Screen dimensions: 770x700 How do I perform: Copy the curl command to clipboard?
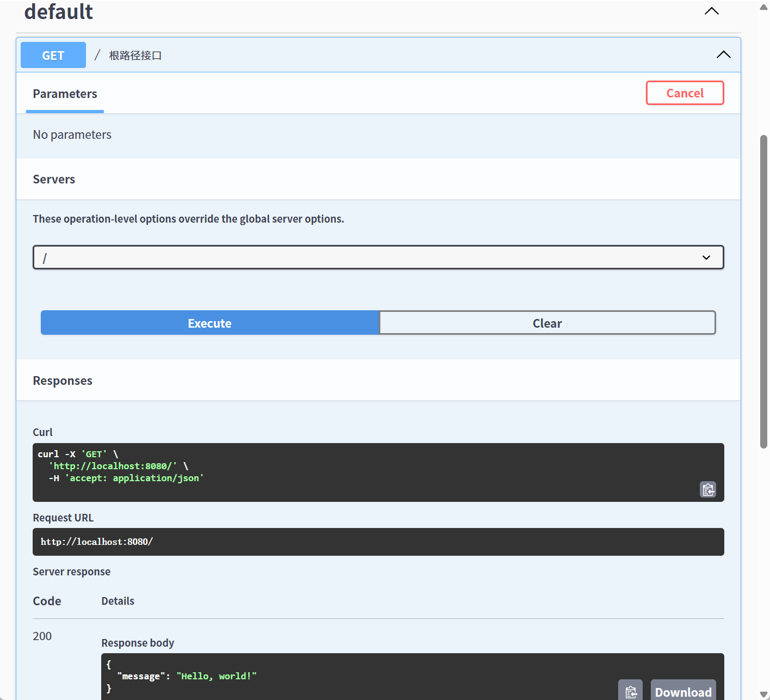[x=707, y=490]
